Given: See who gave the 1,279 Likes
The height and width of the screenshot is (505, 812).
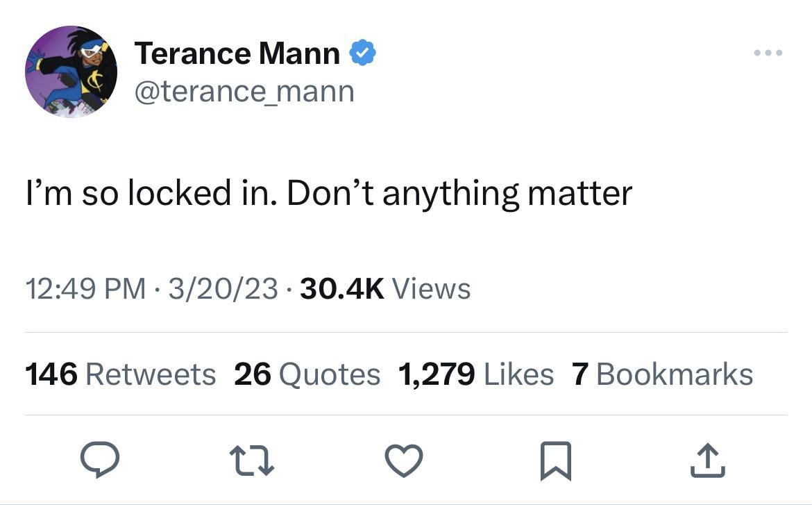Looking at the screenshot, I should [x=476, y=374].
